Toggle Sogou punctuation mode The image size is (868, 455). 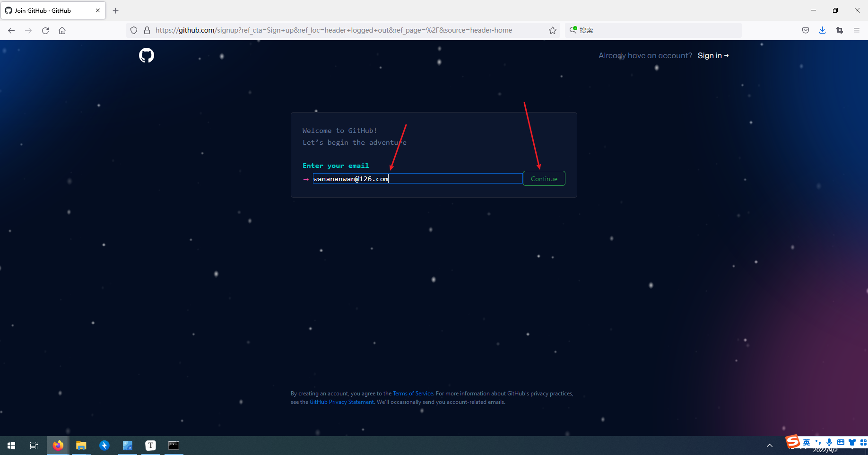pyautogui.click(x=818, y=442)
